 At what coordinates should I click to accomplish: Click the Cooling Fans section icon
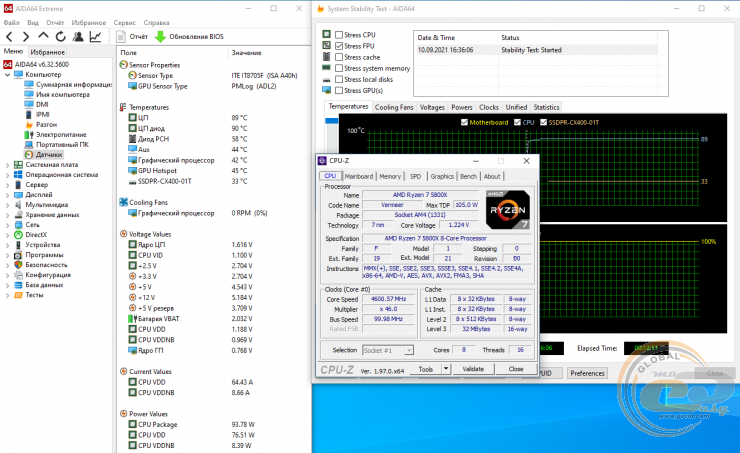tap(124, 202)
